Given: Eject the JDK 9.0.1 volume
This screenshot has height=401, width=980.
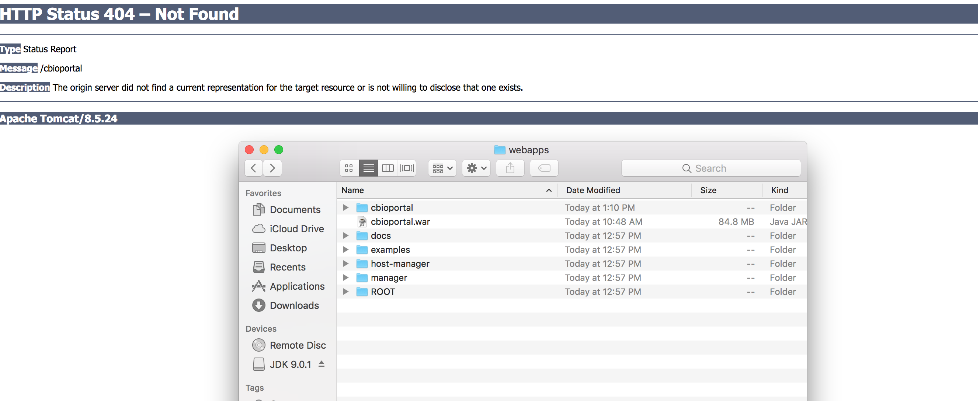Looking at the screenshot, I should (x=322, y=364).
